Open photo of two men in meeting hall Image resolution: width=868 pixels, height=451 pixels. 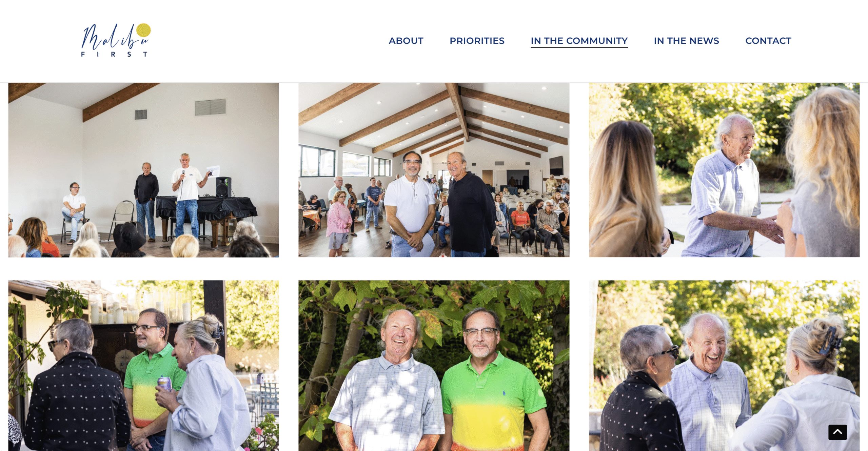(x=434, y=170)
